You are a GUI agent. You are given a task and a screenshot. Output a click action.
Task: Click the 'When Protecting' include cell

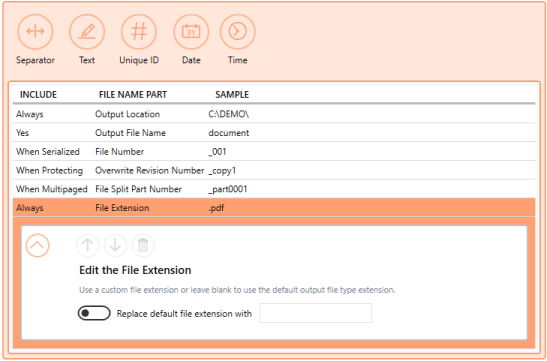coord(50,171)
